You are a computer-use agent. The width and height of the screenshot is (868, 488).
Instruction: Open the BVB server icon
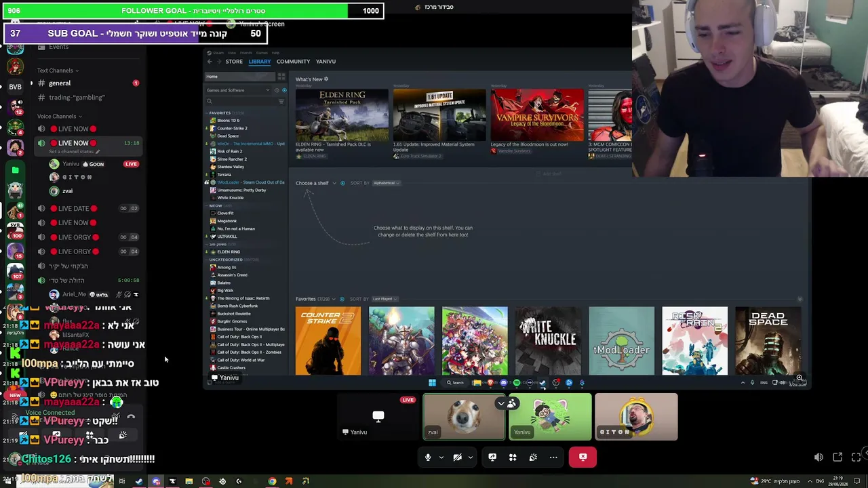[15, 87]
